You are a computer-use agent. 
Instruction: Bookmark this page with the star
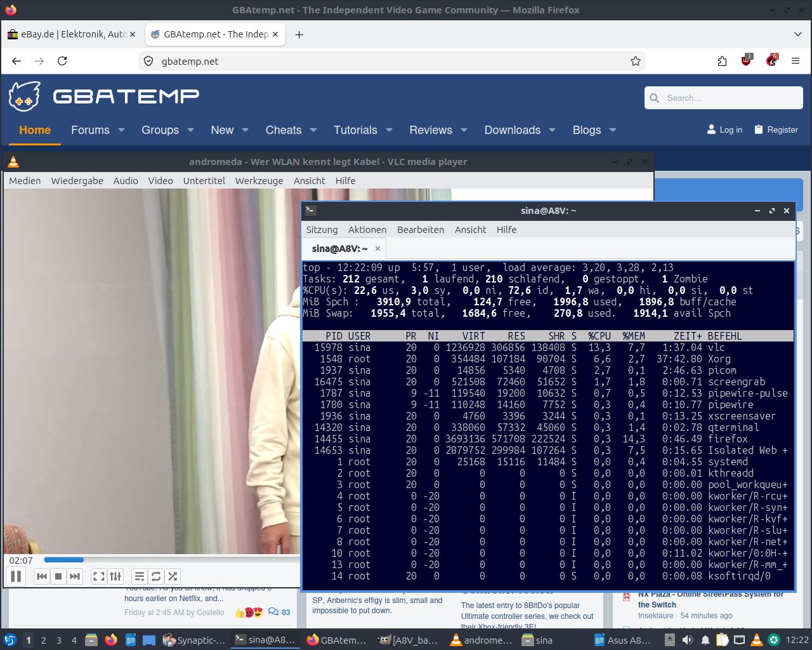(x=636, y=61)
